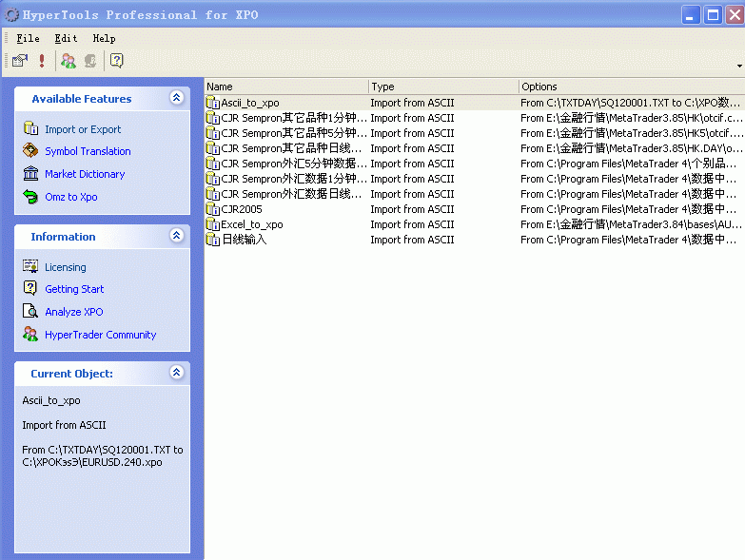Viewport: 745px width, 560px height.
Task: Click the Import or Export icon
Action: [30, 128]
